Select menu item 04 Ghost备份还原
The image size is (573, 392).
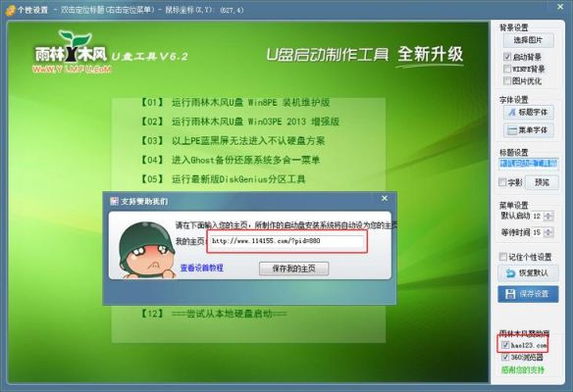tap(231, 160)
